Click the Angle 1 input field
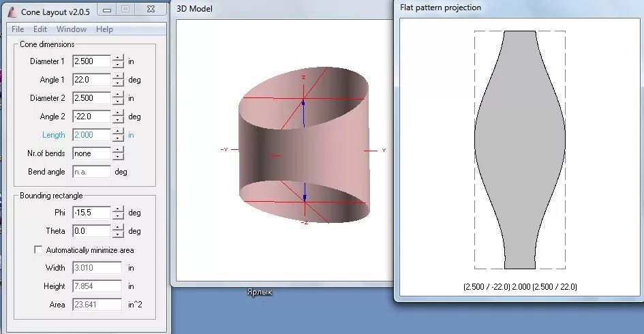 click(91, 80)
